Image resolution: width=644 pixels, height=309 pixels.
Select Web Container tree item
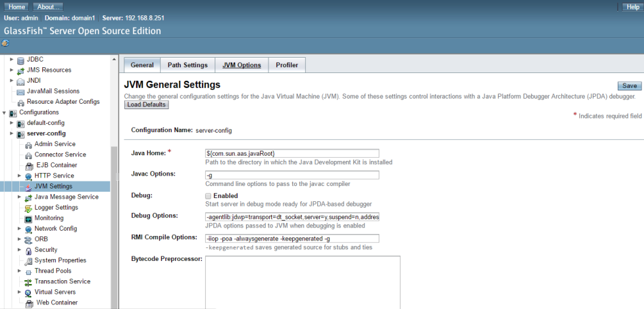[x=57, y=303]
